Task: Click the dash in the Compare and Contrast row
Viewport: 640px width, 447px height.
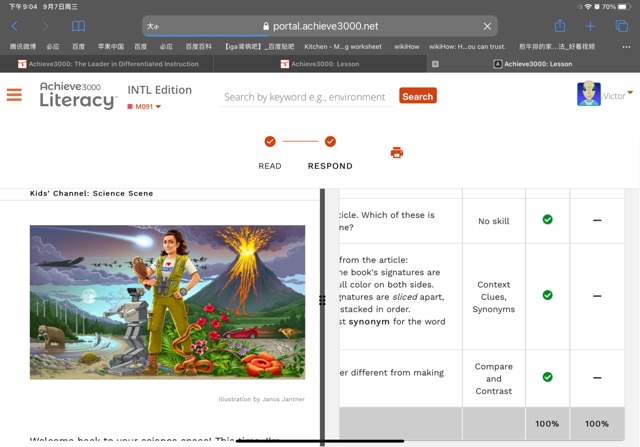Action: tap(597, 378)
